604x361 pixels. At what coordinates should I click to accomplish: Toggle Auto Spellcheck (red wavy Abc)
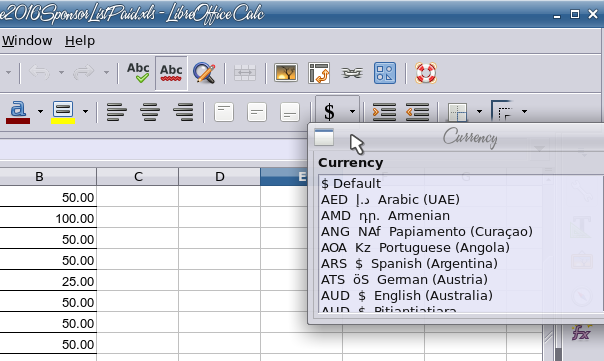click(171, 73)
